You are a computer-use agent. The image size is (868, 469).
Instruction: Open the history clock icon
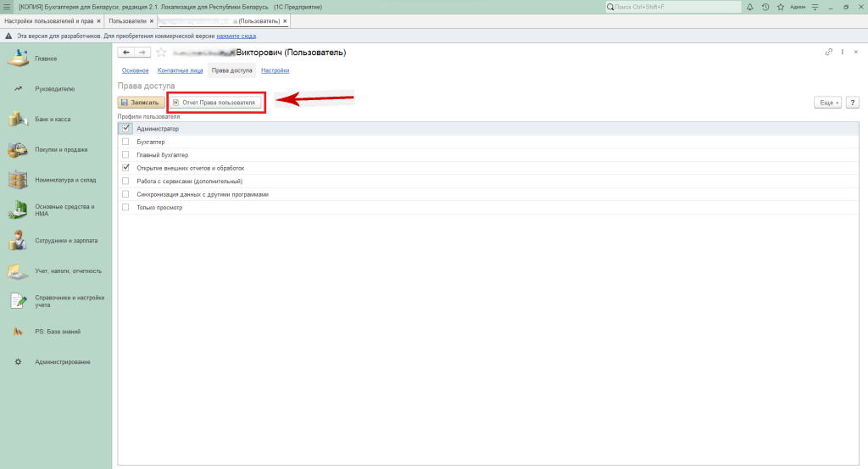point(765,7)
